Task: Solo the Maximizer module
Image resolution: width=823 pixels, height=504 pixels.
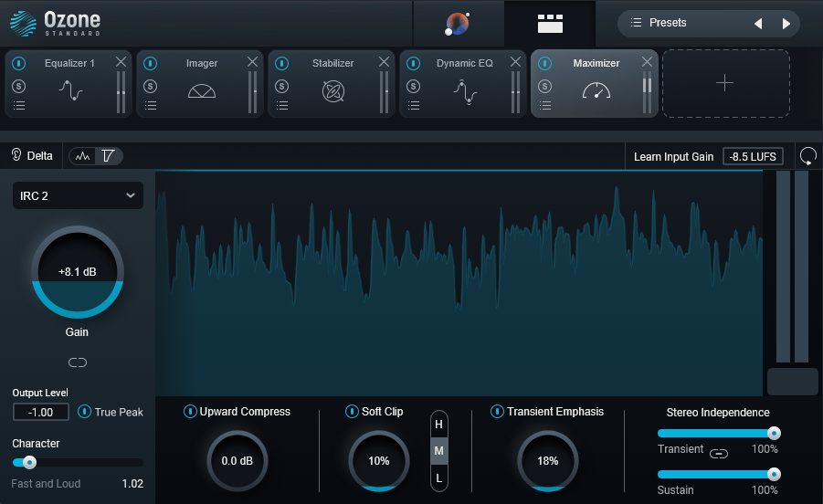Action: click(x=545, y=86)
